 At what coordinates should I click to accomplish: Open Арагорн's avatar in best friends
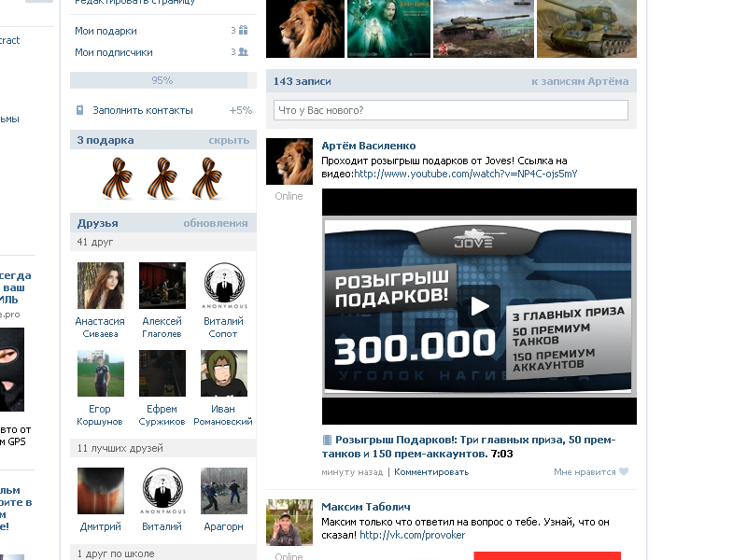(x=224, y=491)
